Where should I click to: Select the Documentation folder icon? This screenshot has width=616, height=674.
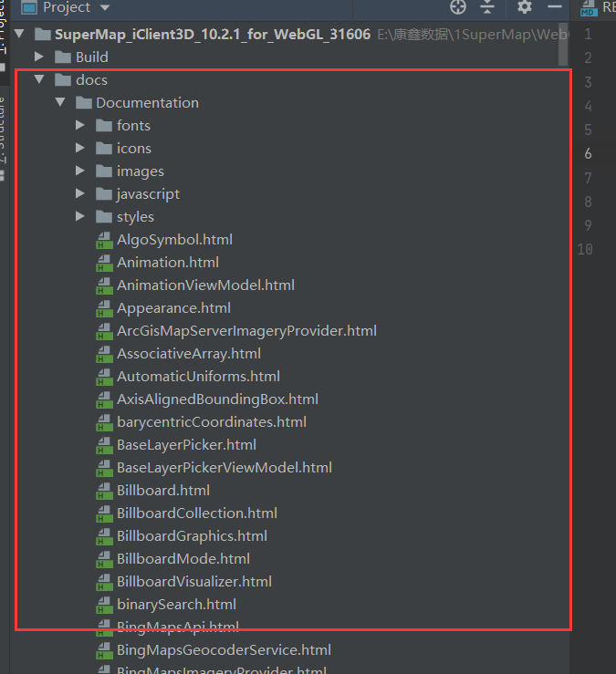click(83, 102)
